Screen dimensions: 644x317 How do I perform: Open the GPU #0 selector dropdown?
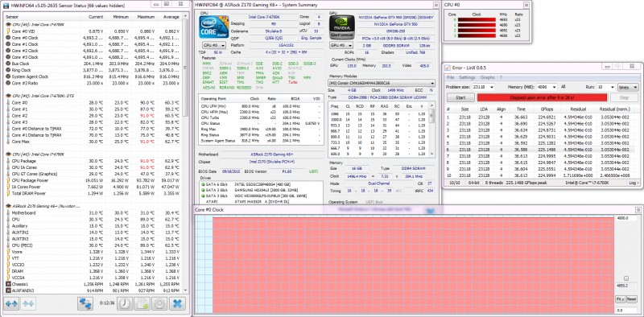pyautogui.click(x=341, y=45)
